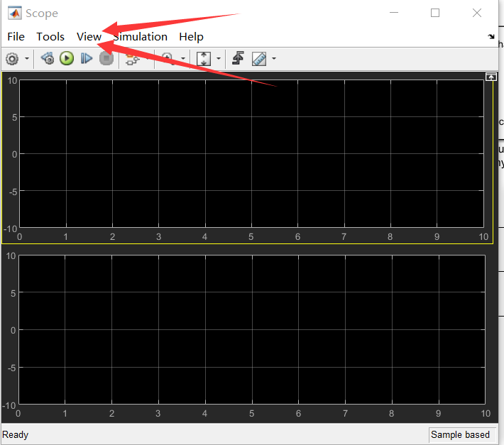The image size is (504, 445).
Task: Expand the Measurements dropdown arrow
Action: [274, 58]
